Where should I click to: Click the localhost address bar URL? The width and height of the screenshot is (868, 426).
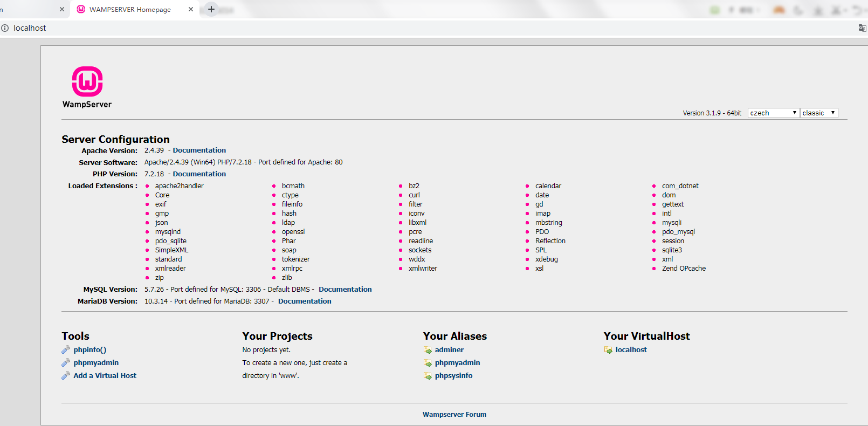30,28
